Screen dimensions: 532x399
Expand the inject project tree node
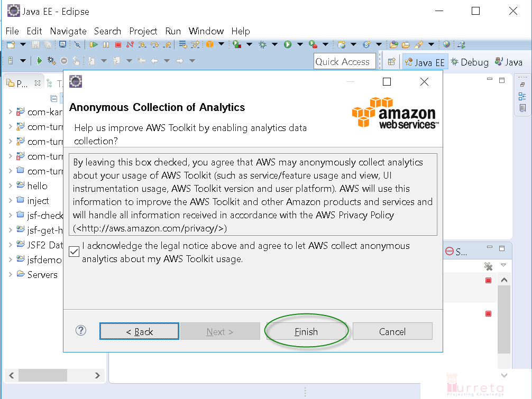[x=10, y=200]
